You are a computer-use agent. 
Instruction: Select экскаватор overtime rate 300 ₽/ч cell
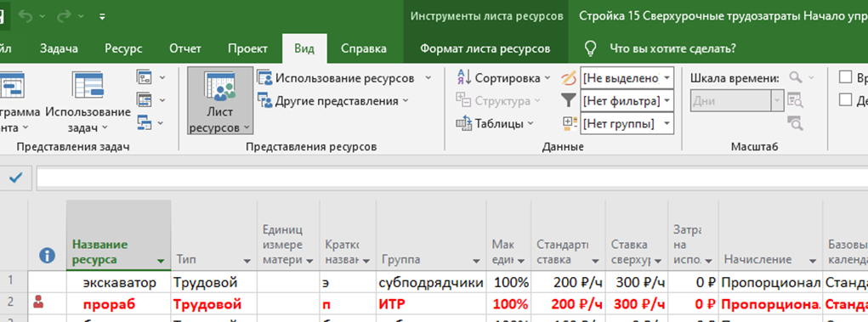click(x=637, y=283)
